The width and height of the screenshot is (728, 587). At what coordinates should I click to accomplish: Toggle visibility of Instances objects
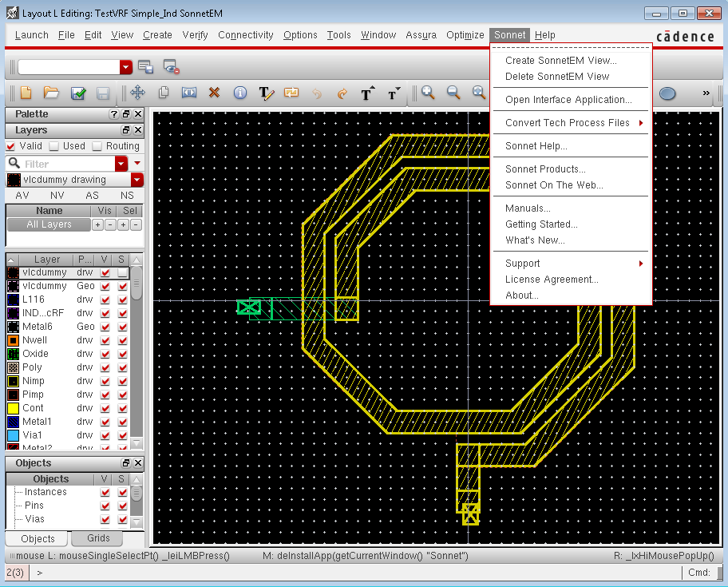[105, 492]
